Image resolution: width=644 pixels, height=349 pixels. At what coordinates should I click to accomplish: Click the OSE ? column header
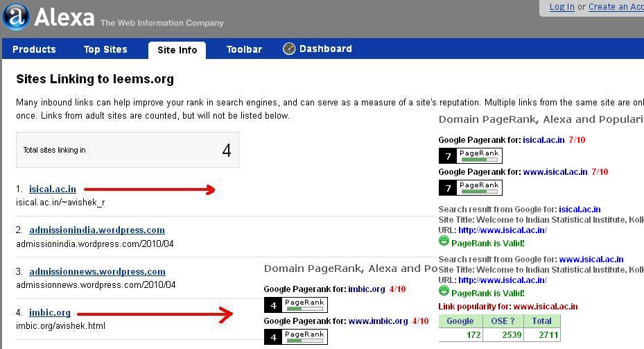point(503,321)
